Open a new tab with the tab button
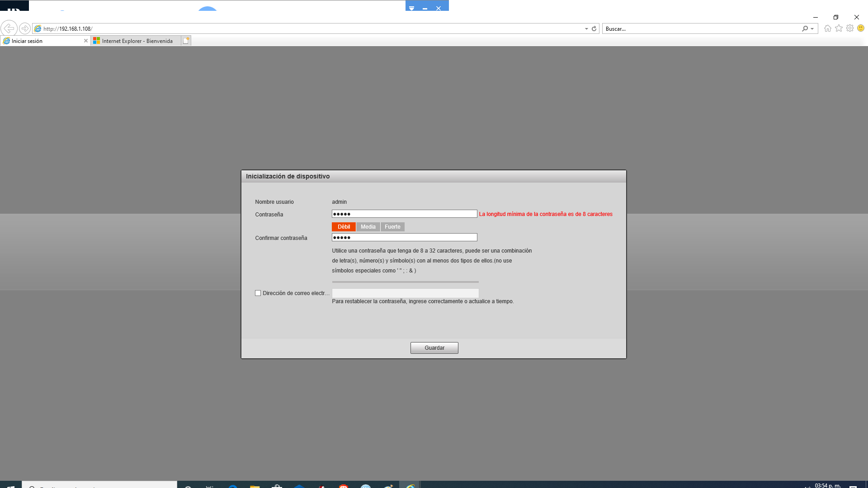Image resolution: width=868 pixels, height=488 pixels. 186,41
